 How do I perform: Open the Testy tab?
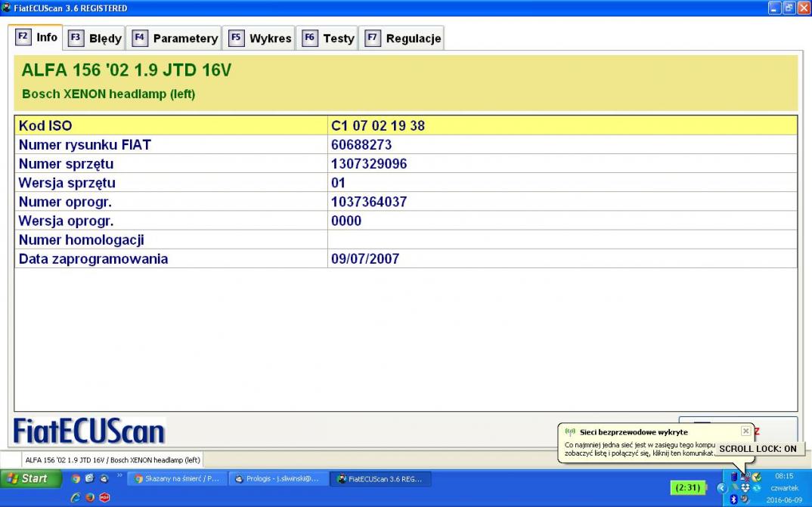point(328,39)
